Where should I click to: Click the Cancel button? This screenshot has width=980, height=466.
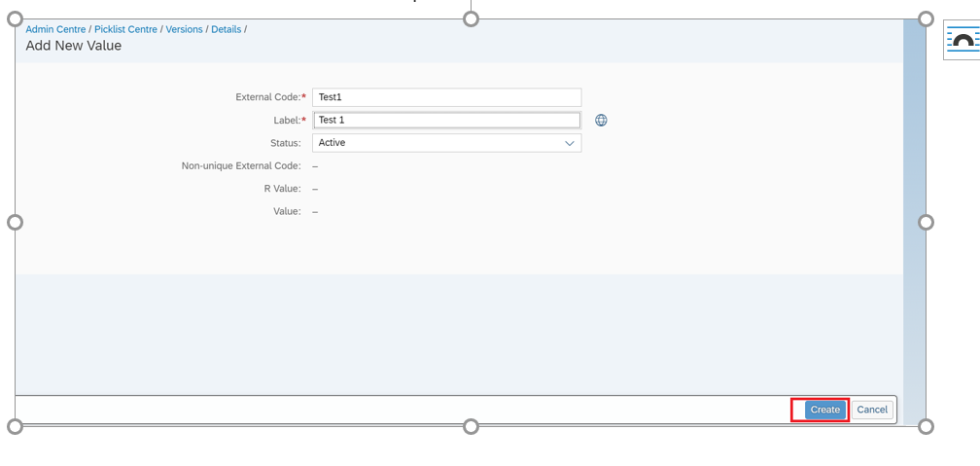pos(872,410)
